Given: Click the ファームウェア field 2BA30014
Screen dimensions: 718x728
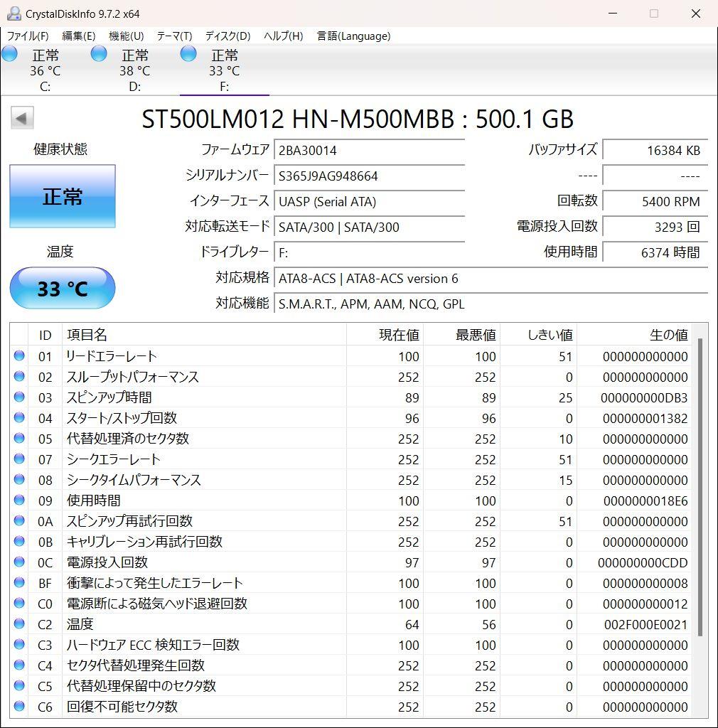Looking at the screenshot, I should 370,150.
